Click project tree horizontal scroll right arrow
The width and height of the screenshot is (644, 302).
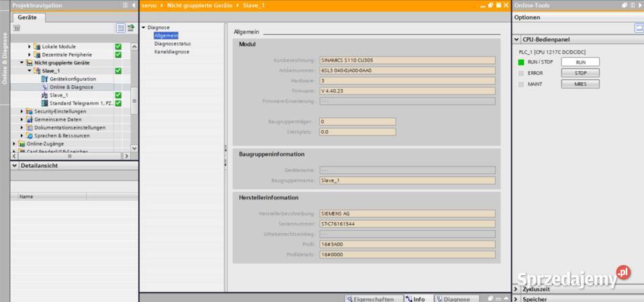pos(126,156)
